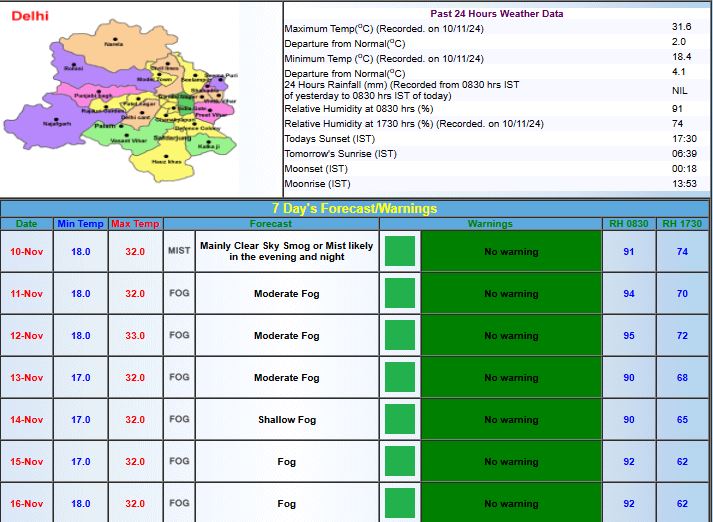Click the Past 24 Hours Weather Data title
Viewport: 713px width, 522px height.
(496, 14)
